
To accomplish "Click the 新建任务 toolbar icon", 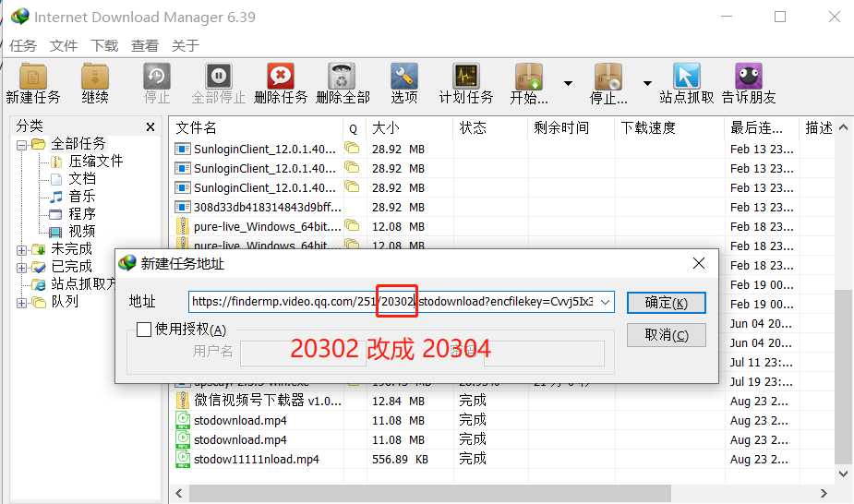I will pos(32,83).
